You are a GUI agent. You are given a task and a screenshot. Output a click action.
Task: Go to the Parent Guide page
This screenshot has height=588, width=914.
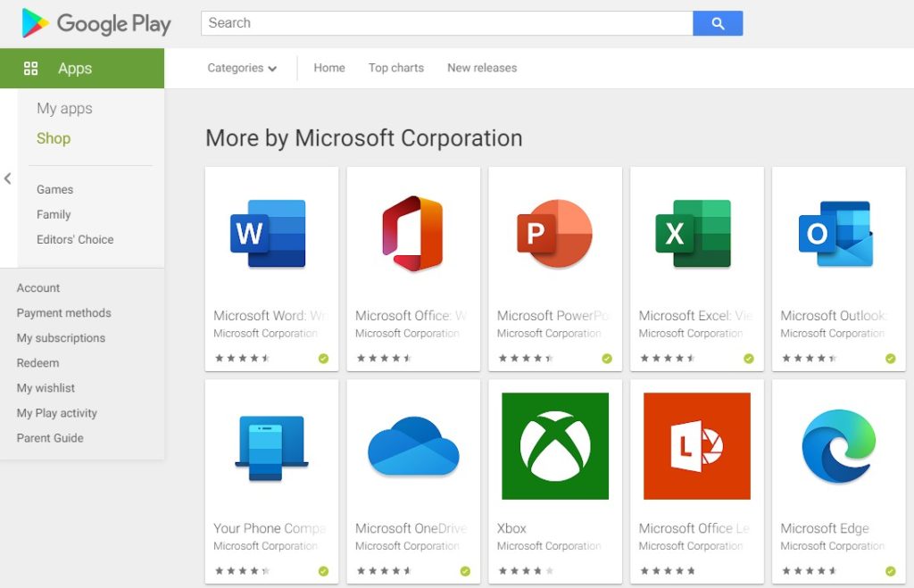pyautogui.click(x=49, y=438)
